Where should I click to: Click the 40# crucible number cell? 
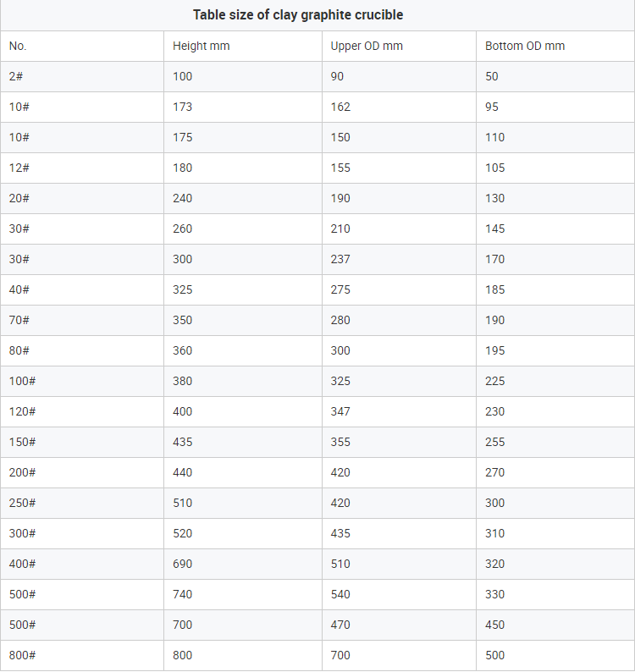tap(19, 289)
